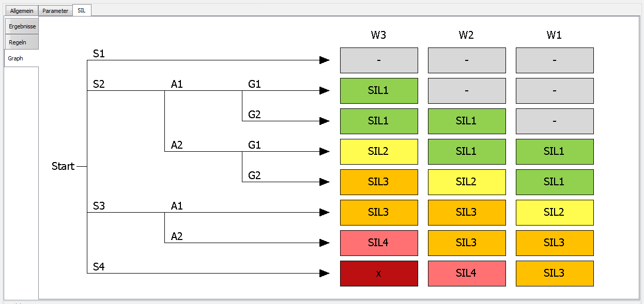The height and width of the screenshot is (304, 644).
Task: Click the dark red x cell
Action: [x=379, y=274]
